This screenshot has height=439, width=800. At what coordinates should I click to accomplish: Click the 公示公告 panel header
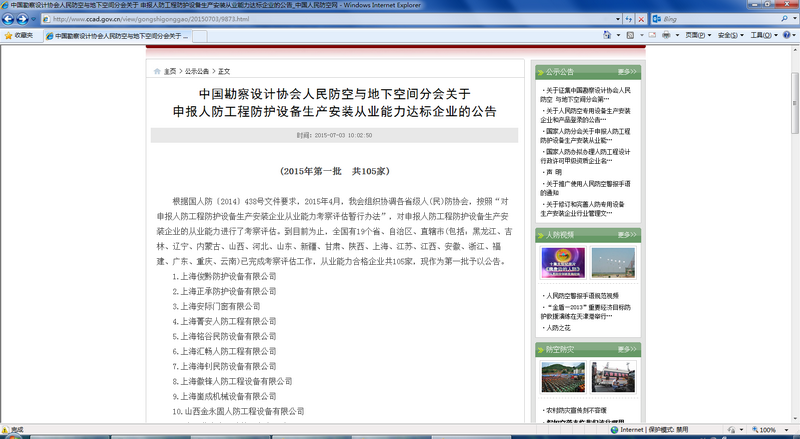click(x=588, y=72)
